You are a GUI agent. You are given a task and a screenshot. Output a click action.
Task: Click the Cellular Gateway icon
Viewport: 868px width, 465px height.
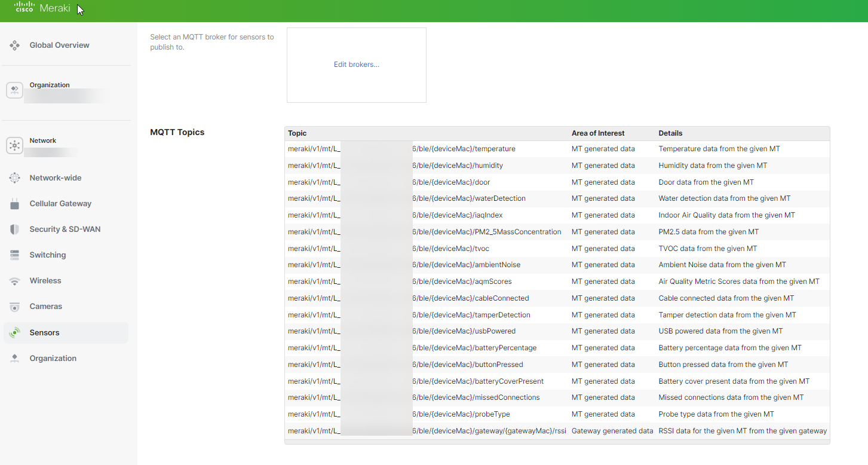pyautogui.click(x=14, y=203)
